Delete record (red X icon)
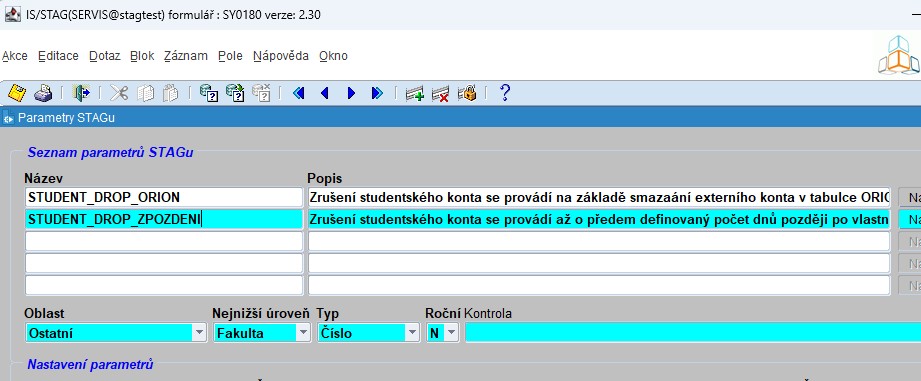The width and height of the screenshot is (921, 381). pos(440,93)
